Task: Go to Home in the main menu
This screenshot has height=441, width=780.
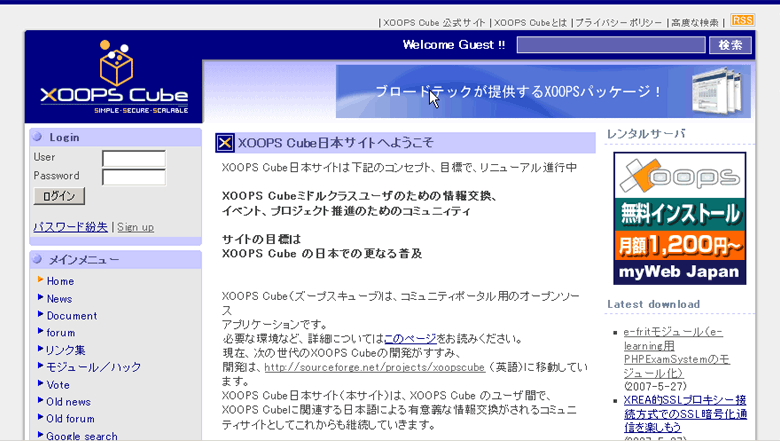Action: pyautogui.click(x=60, y=281)
